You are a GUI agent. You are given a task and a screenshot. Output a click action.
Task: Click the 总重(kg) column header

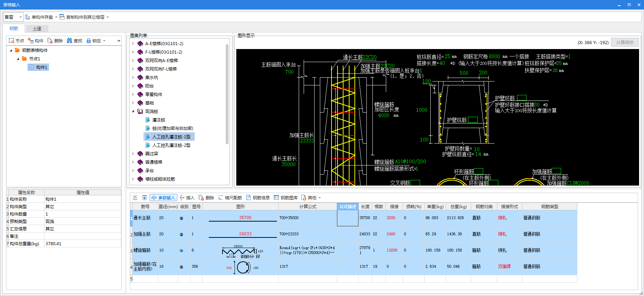tap(458, 206)
